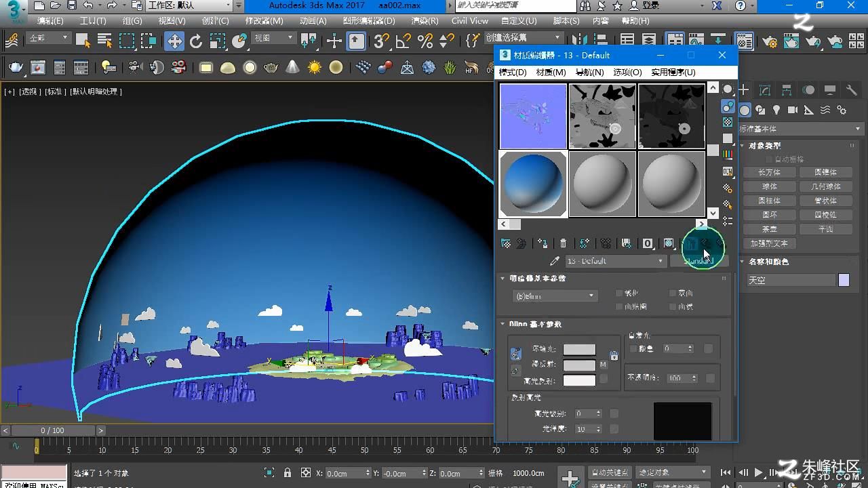
Task: Click the Select Object arrow tool
Action: pyautogui.click(x=83, y=41)
